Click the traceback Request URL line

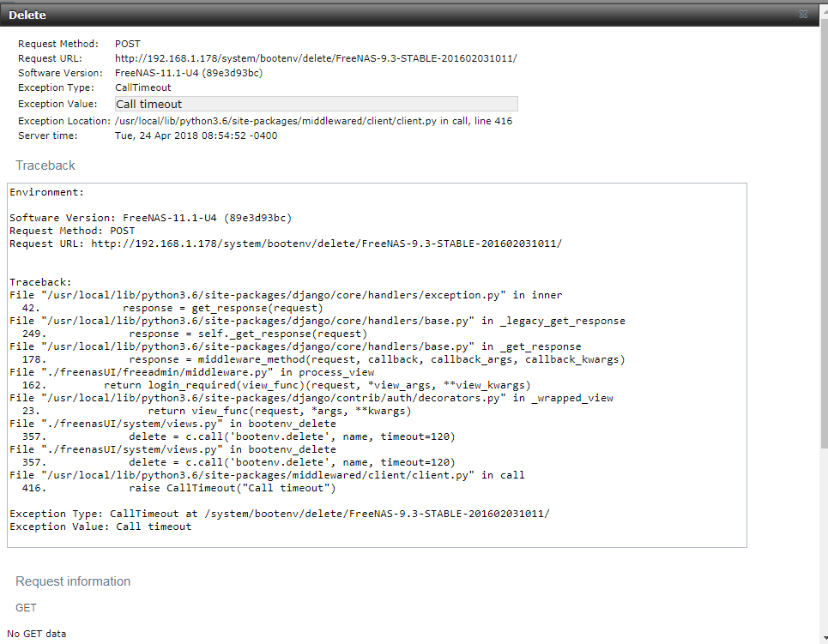286,244
